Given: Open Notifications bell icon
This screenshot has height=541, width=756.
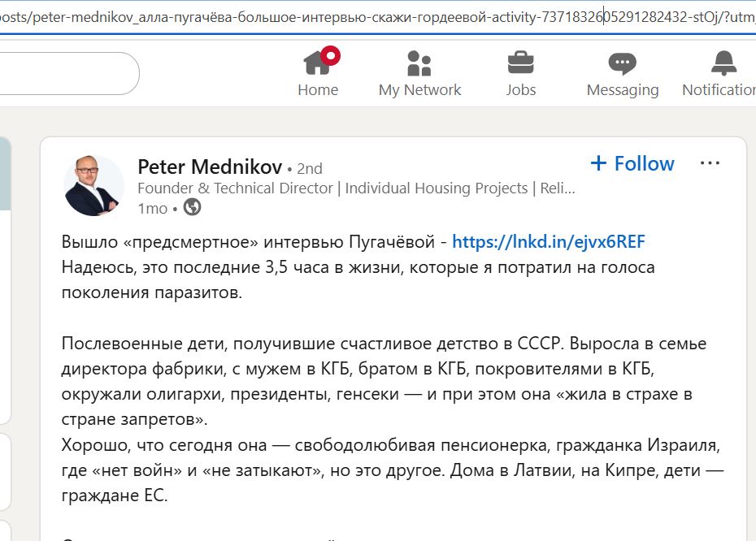Looking at the screenshot, I should 723,63.
